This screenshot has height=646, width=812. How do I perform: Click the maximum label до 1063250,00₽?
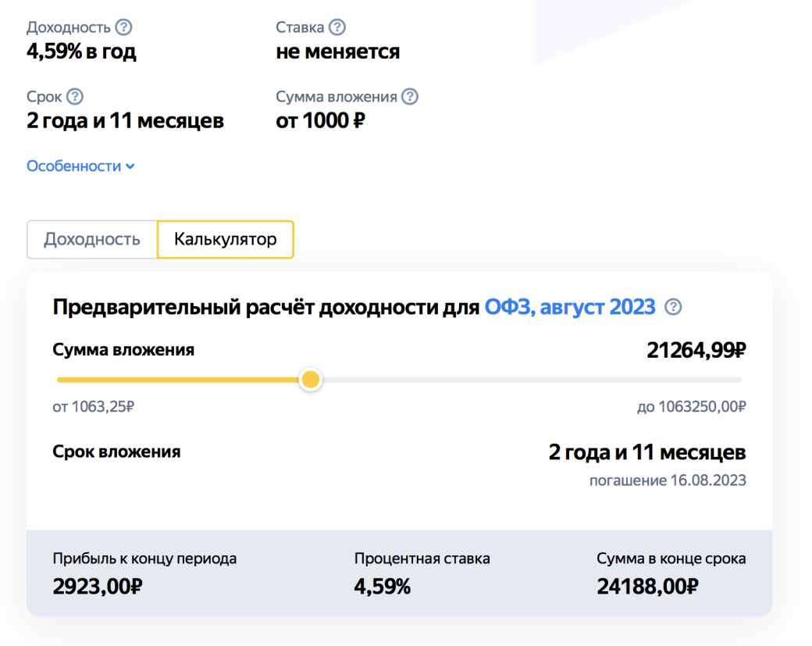(x=691, y=407)
